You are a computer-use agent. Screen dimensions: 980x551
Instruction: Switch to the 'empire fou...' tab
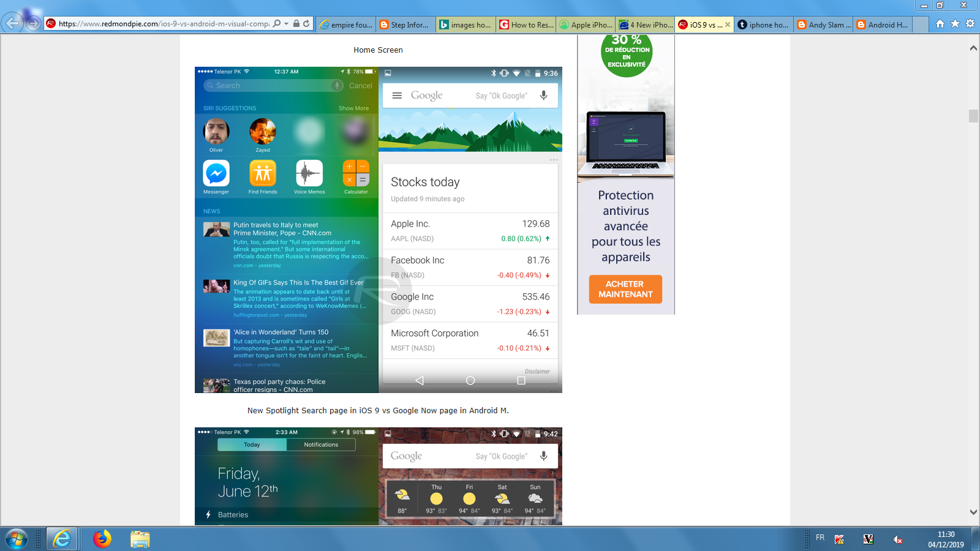click(x=346, y=24)
